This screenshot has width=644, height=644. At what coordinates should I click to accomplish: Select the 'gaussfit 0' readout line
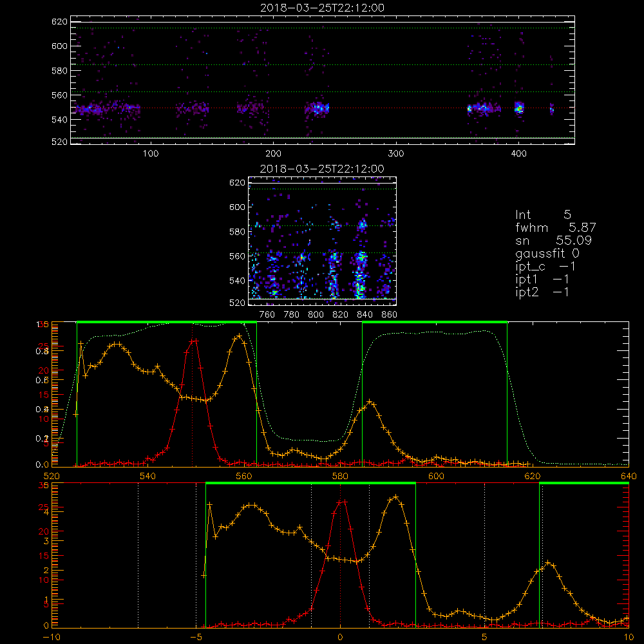coord(547,253)
